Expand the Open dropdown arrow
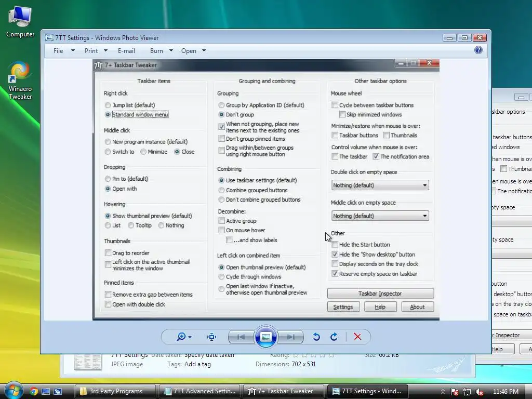This screenshot has height=399, width=532. click(x=204, y=50)
